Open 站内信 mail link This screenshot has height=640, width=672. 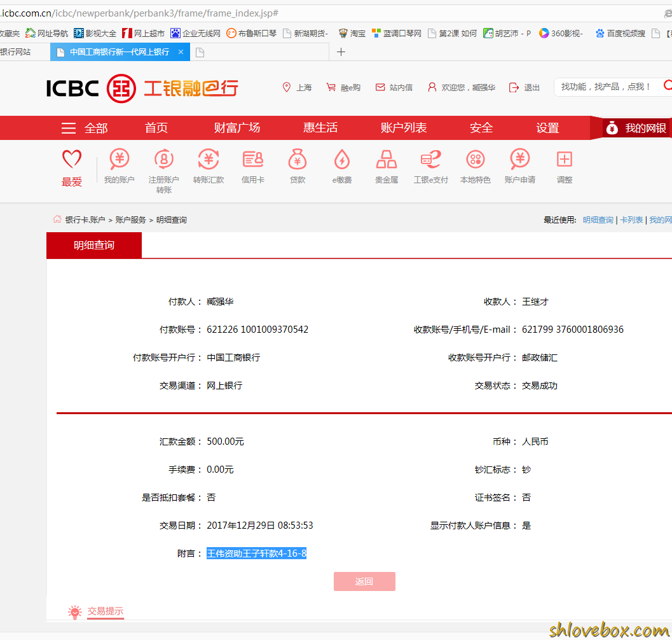click(x=394, y=88)
